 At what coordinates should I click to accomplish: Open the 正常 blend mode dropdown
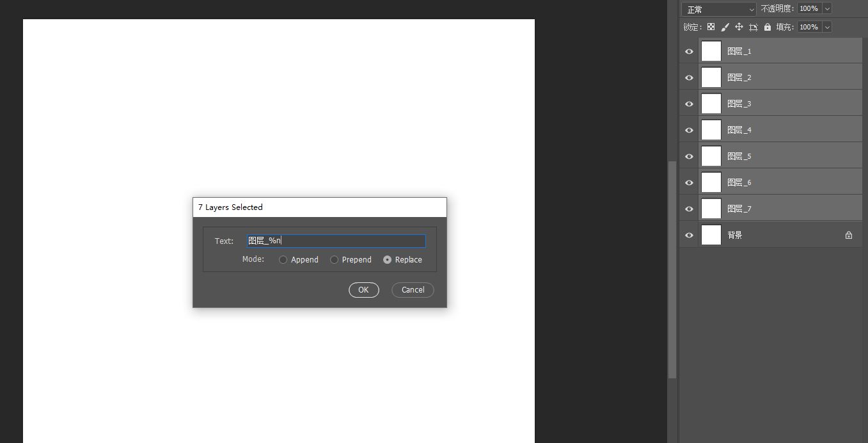coord(719,9)
